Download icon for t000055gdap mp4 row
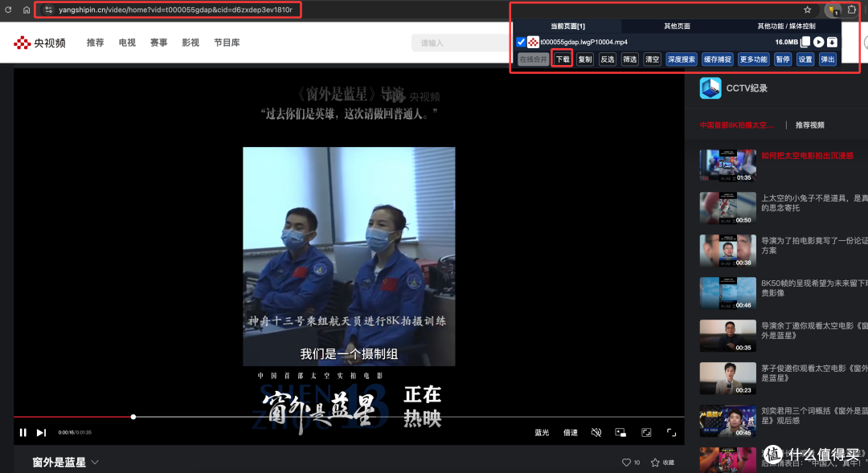This screenshot has width=868, height=473. coord(832,42)
